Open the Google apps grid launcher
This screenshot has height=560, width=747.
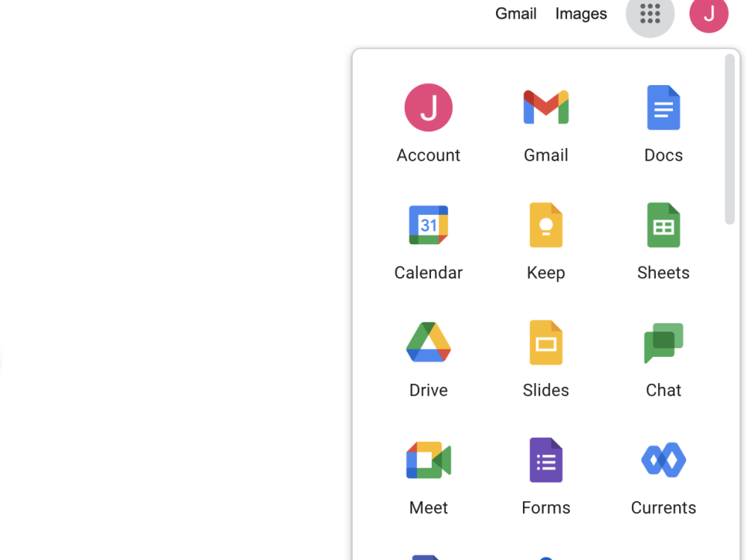[650, 13]
